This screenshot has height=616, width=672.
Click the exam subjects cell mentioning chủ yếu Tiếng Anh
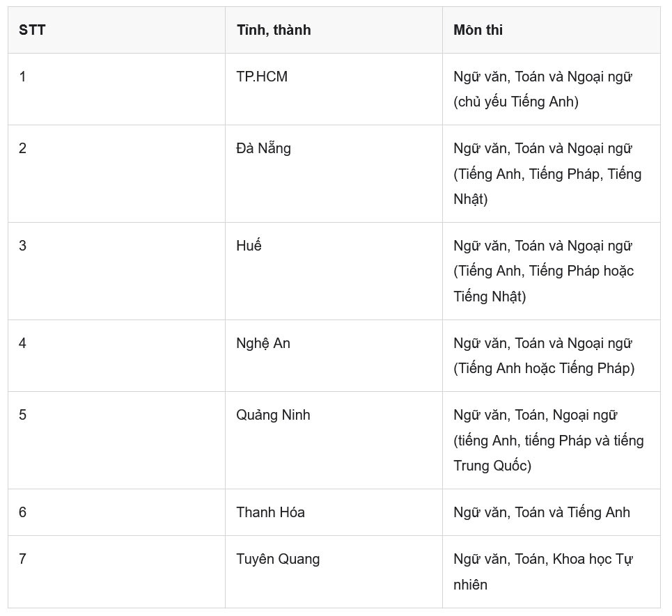click(542, 89)
